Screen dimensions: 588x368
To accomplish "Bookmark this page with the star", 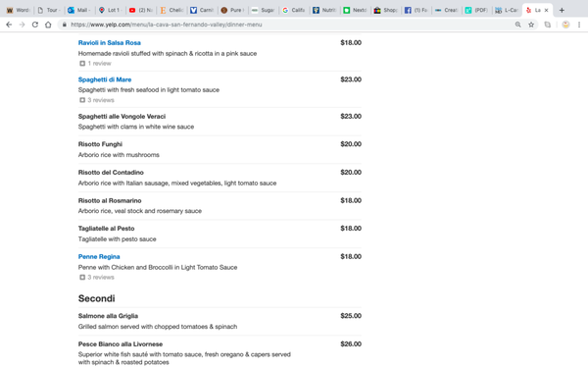I will point(531,25).
